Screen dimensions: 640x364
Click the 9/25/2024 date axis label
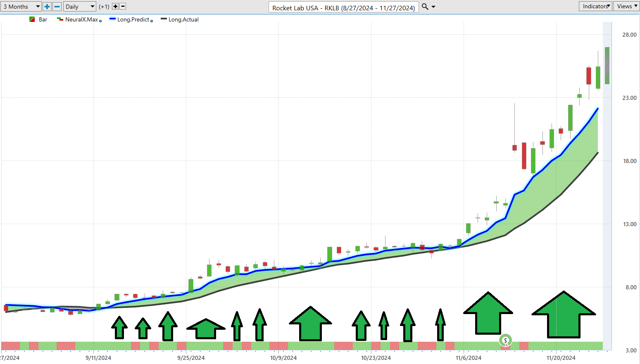[x=191, y=358]
